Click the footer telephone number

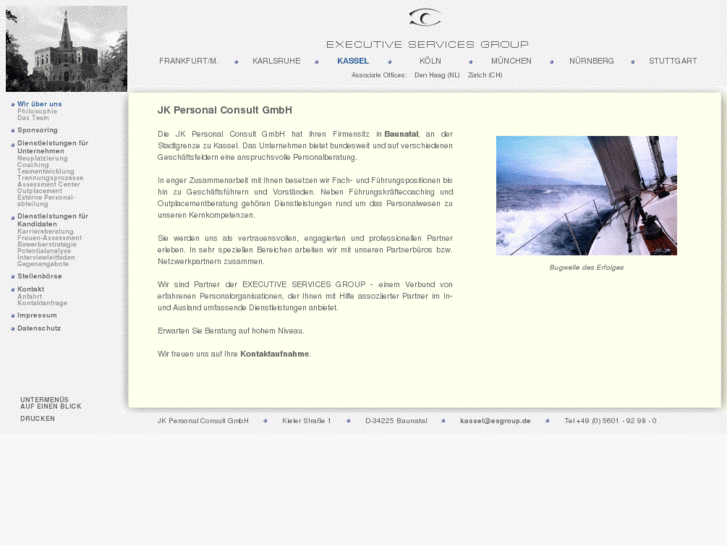(x=610, y=421)
